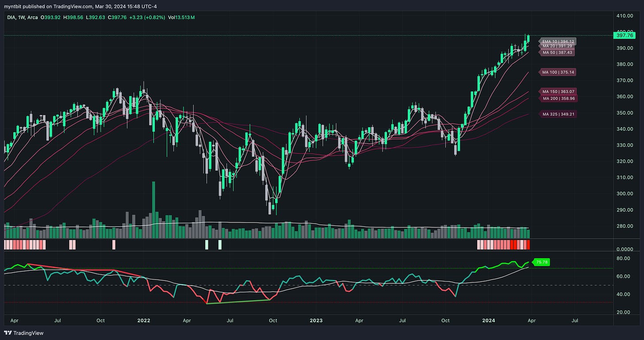Click the green 75.78 RSI value tag

click(x=542, y=262)
